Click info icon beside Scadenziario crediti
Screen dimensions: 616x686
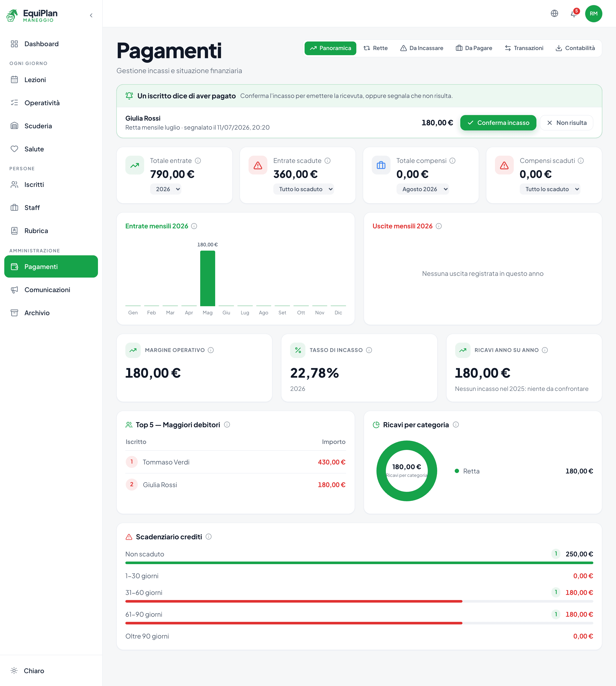[209, 536]
